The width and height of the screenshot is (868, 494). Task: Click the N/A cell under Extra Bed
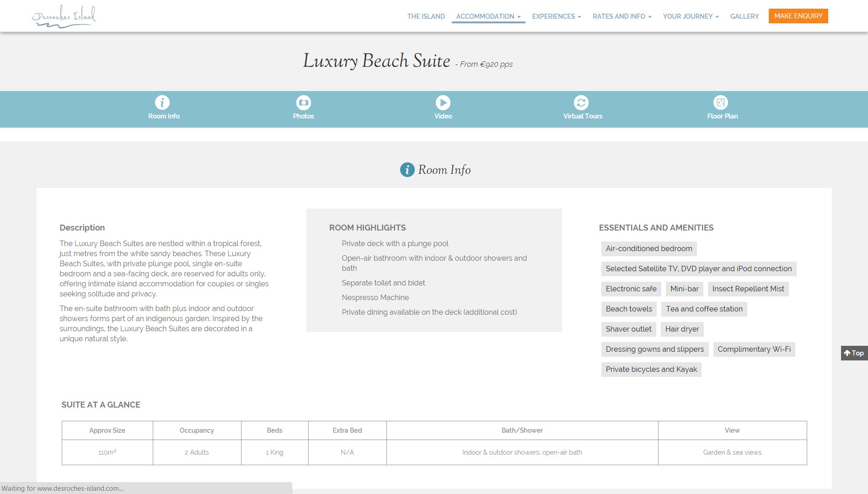348,452
